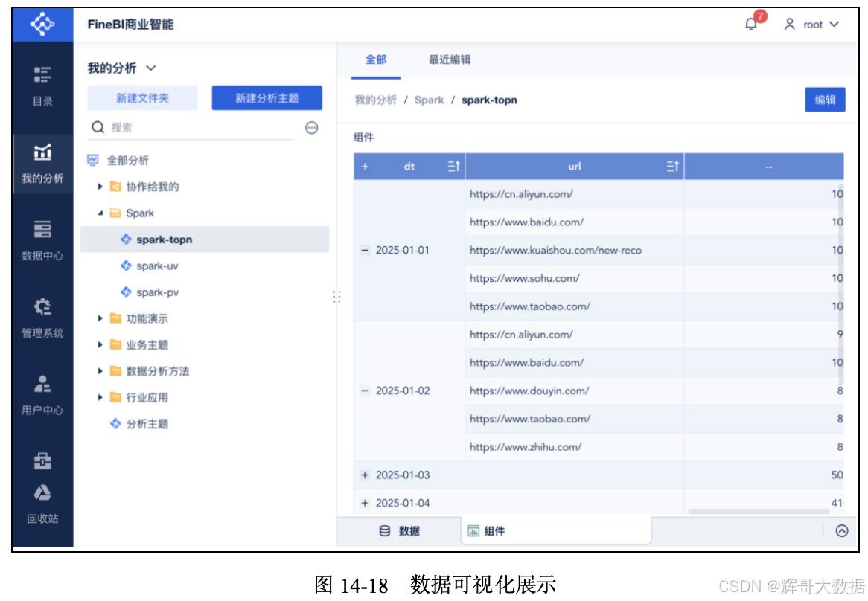Collapse the Spark folder
The width and height of the screenshot is (868, 601).
[x=100, y=213]
